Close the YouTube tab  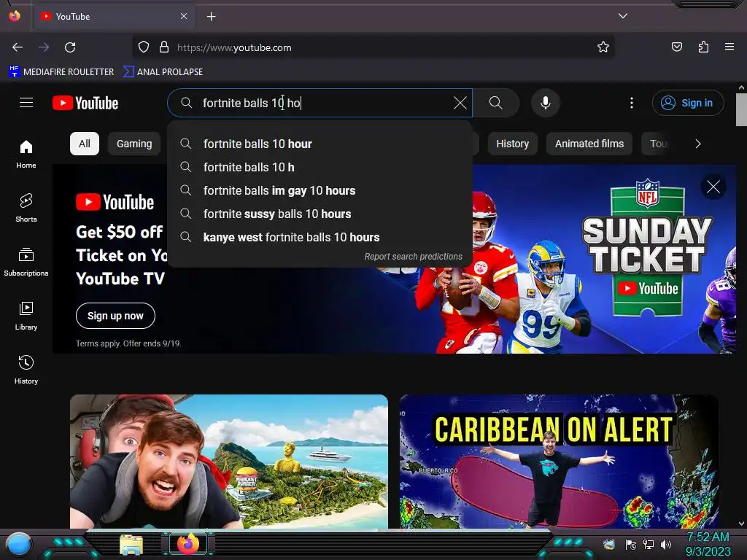(184, 16)
